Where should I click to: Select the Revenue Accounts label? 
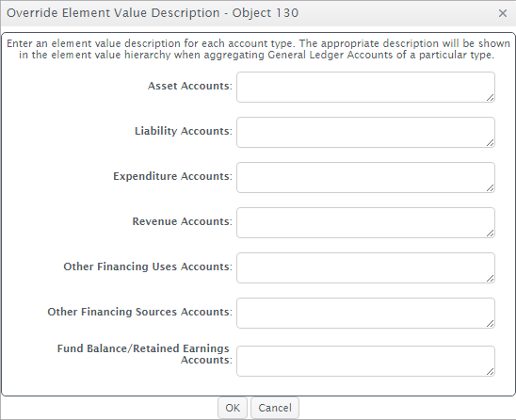tap(183, 221)
